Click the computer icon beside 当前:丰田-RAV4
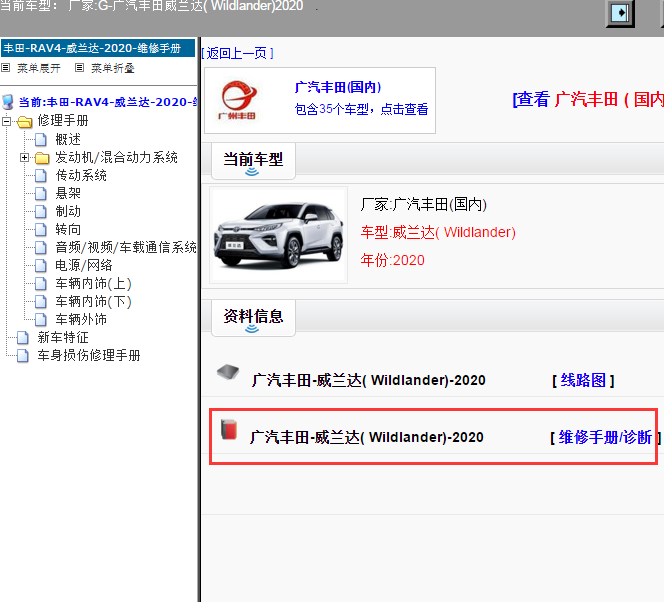The image size is (664, 602). [8, 102]
